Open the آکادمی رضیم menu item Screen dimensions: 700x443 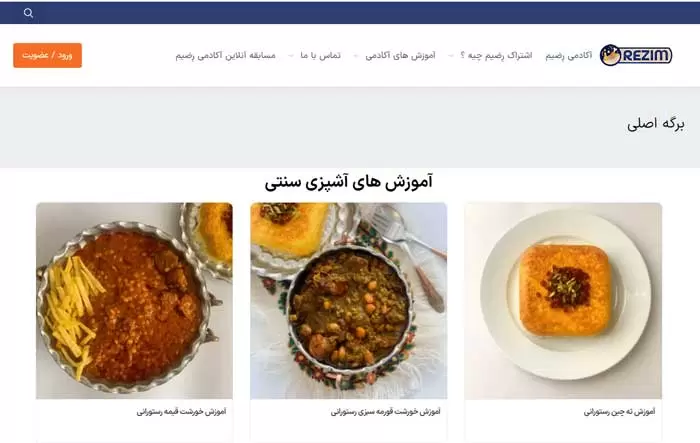[568, 55]
